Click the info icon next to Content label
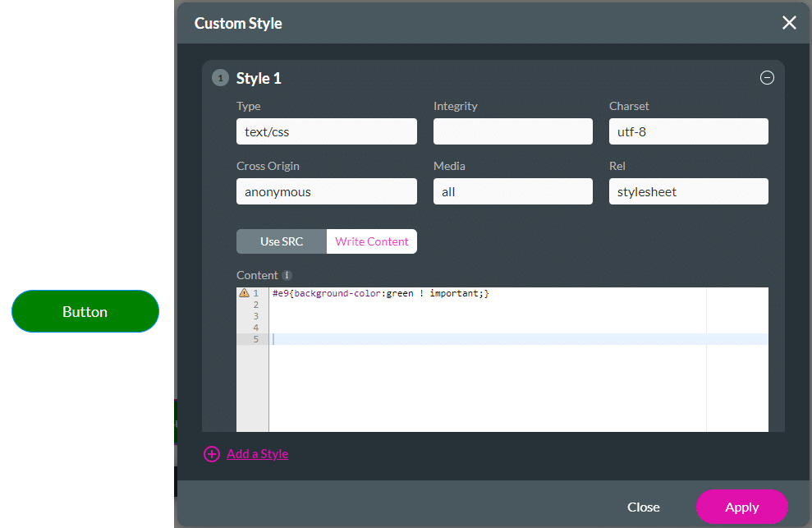Viewport: 812px width, 528px height. 286,275
